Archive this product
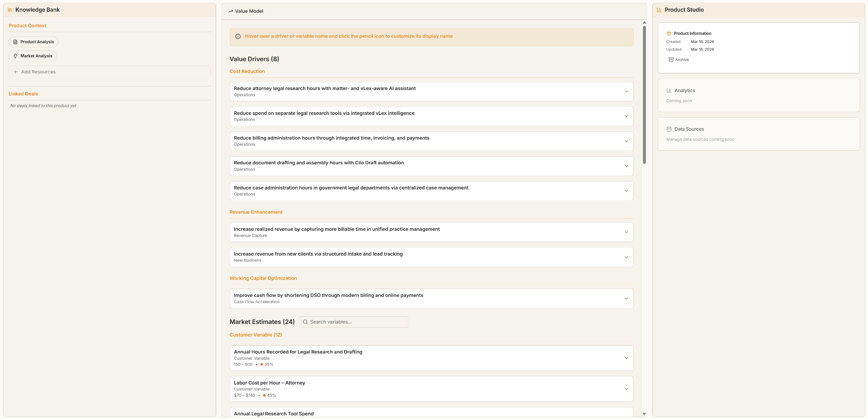This screenshot has width=868, height=419. tap(679, 60)
